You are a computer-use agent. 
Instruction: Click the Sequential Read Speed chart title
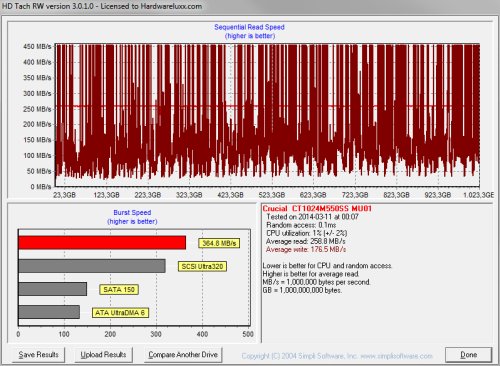pos(249,27)
